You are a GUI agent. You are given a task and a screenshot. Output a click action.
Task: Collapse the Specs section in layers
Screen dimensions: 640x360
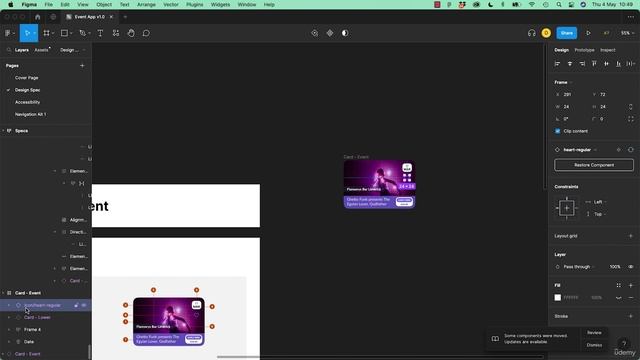(x=3, y=131)
